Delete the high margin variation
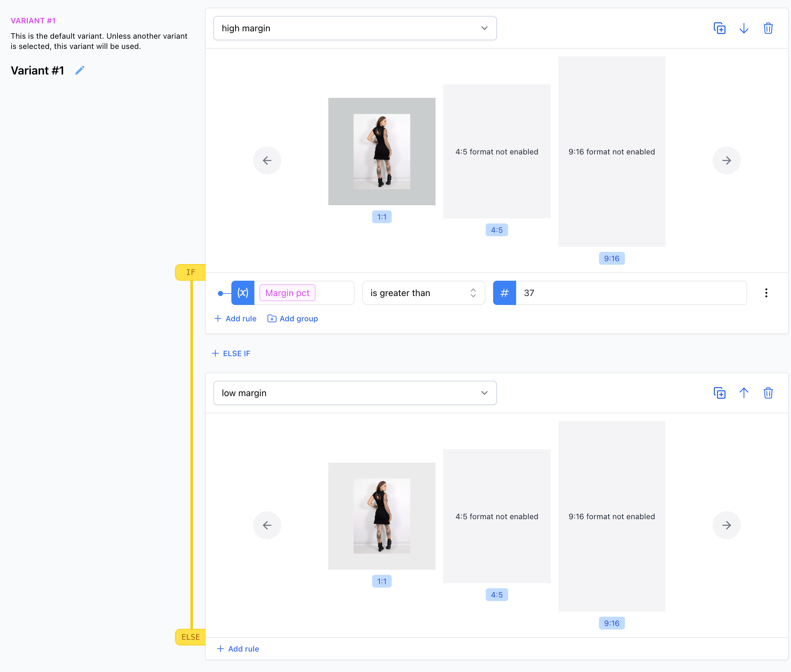This screenshot has width=791, height=672. [768, 28]
